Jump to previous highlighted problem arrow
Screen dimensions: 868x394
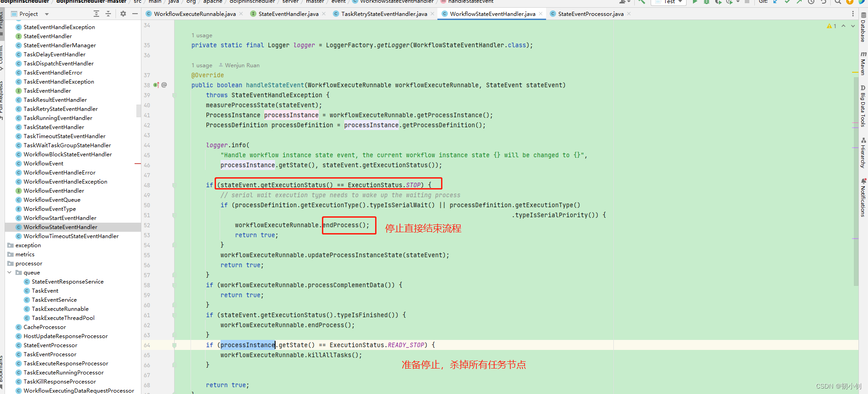tap(843, 26)
